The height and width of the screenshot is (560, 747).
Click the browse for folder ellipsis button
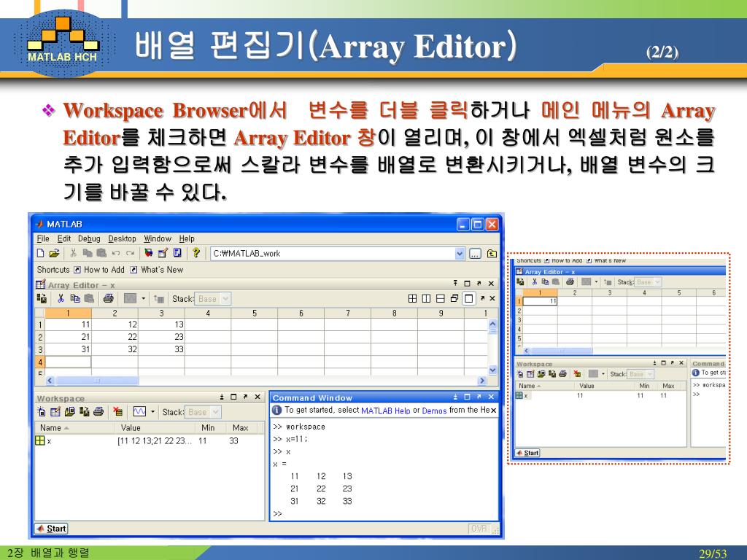475,254
